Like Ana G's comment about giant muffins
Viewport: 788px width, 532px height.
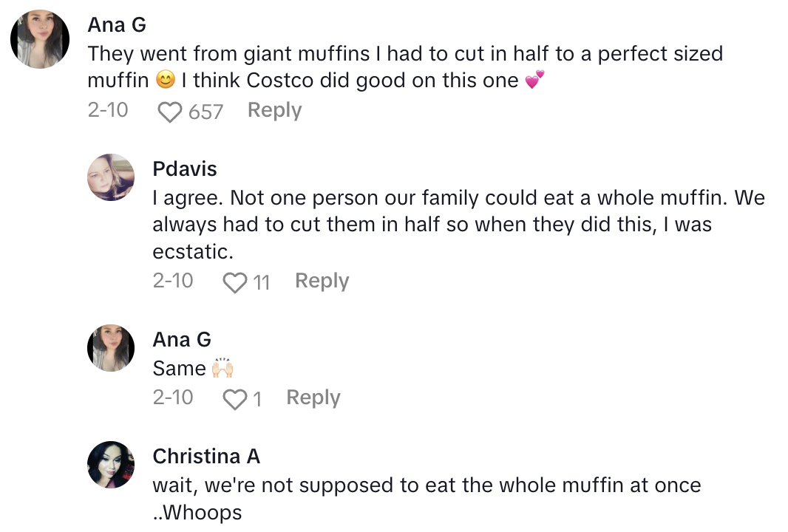point(170,112)
